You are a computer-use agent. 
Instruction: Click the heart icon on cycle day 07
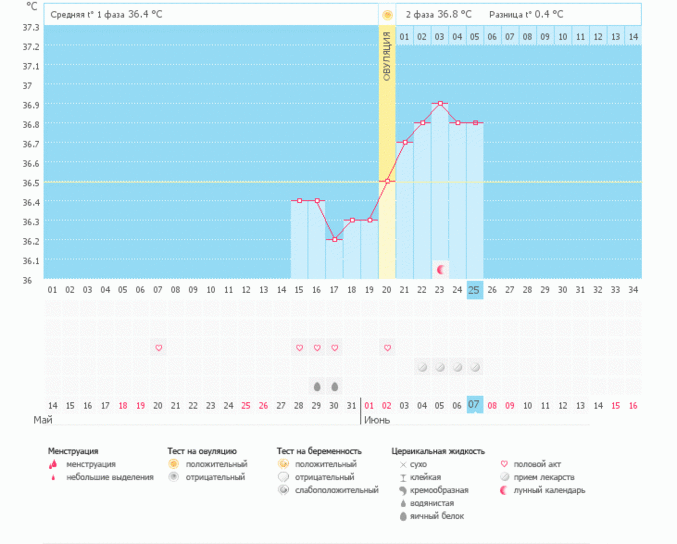click(x=158, y=347)
